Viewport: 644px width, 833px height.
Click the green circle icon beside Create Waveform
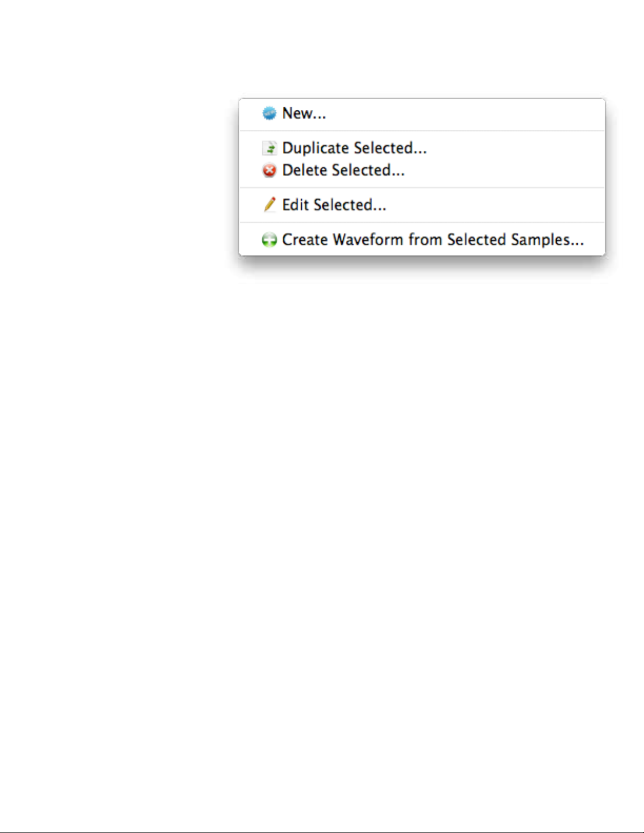pos(269,240)
